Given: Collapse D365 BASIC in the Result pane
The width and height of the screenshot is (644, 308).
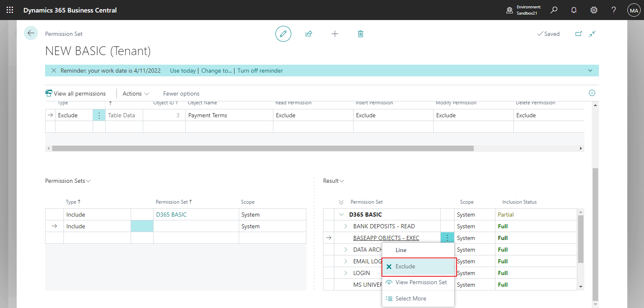Looking at the screenshot, I should tap(341, 214).
